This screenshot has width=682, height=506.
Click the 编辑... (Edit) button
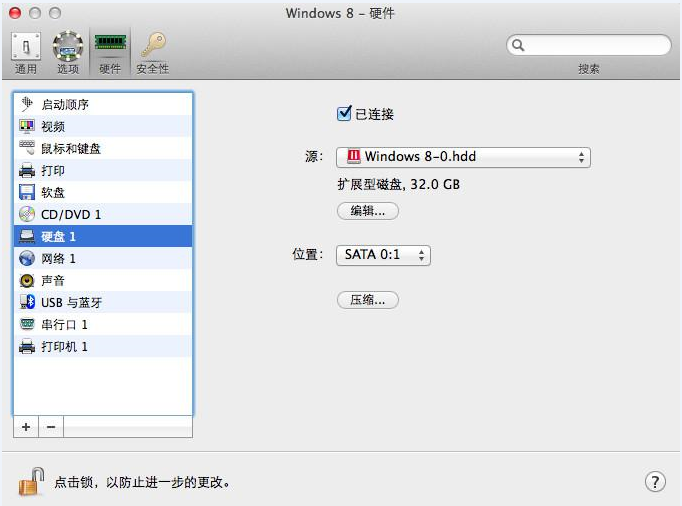coord(367,211)
